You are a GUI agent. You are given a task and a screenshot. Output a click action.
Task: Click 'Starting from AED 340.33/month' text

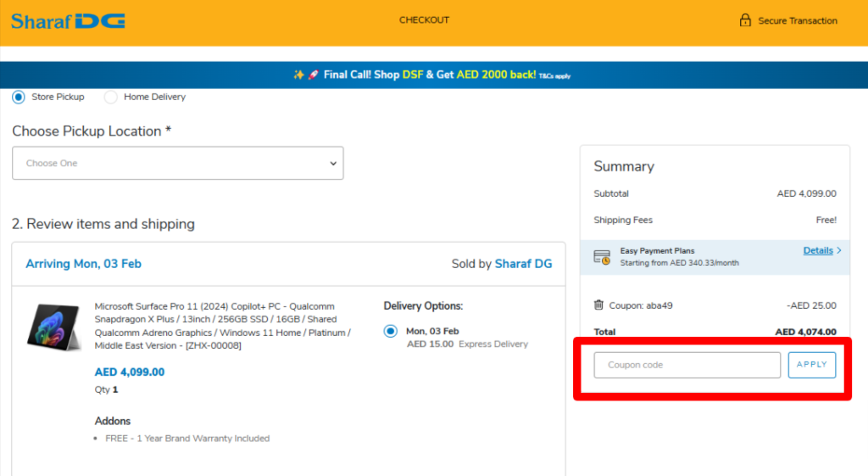click(x=679, y=263)
